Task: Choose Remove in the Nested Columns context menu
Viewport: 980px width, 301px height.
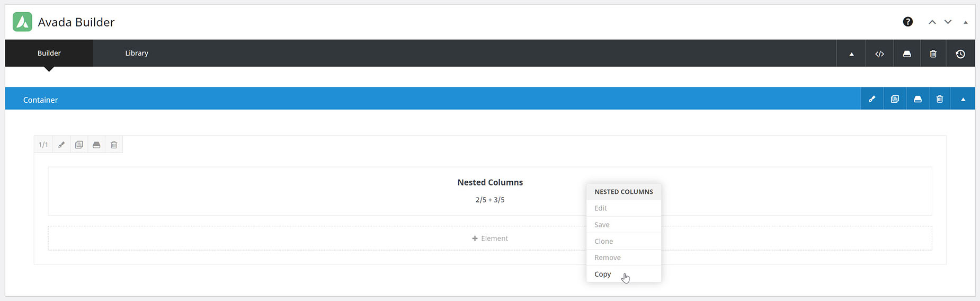Action: coord(623,258)
